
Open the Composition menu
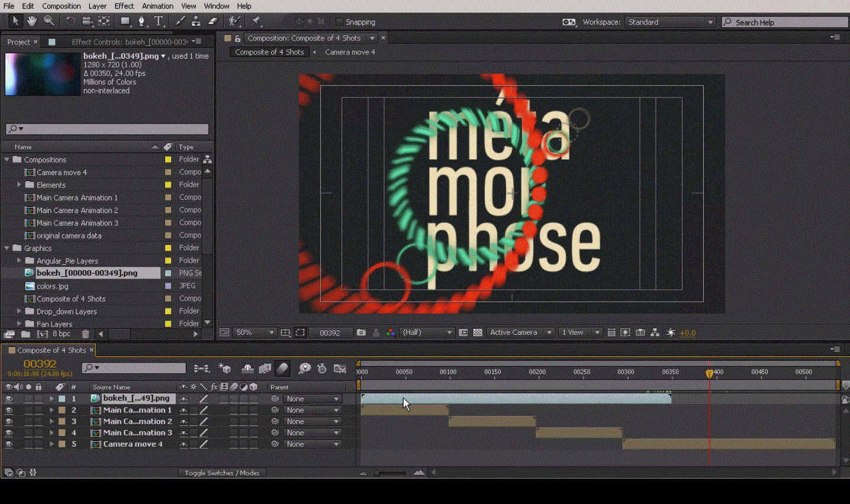coord(62,6)
